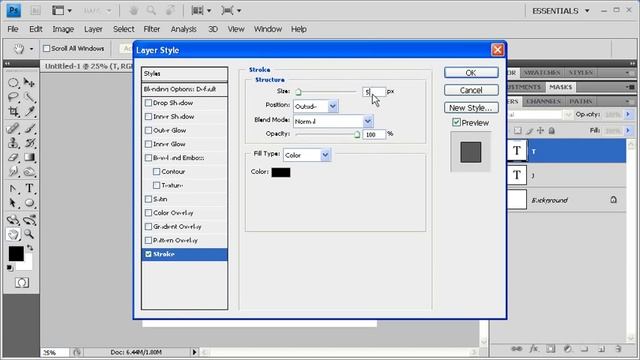Enable the Gradient Overlay checkbox
Viewport: 640px width, 360px height.
[149, 227]
